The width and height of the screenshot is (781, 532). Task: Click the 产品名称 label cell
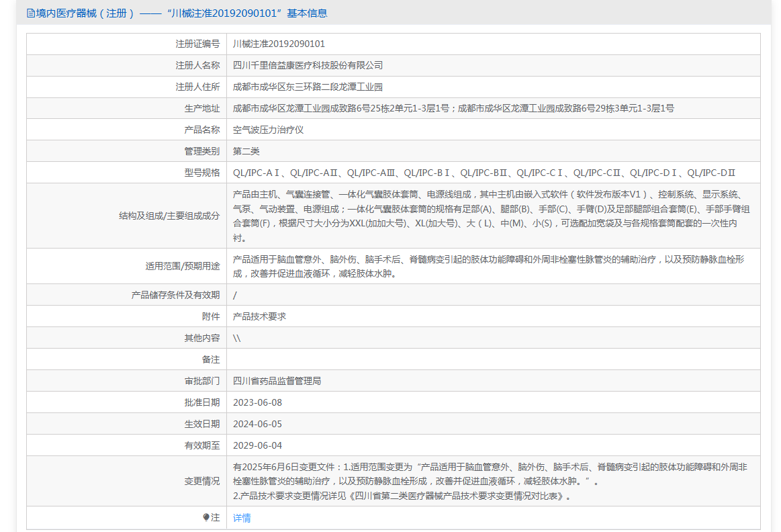(126, 130)
